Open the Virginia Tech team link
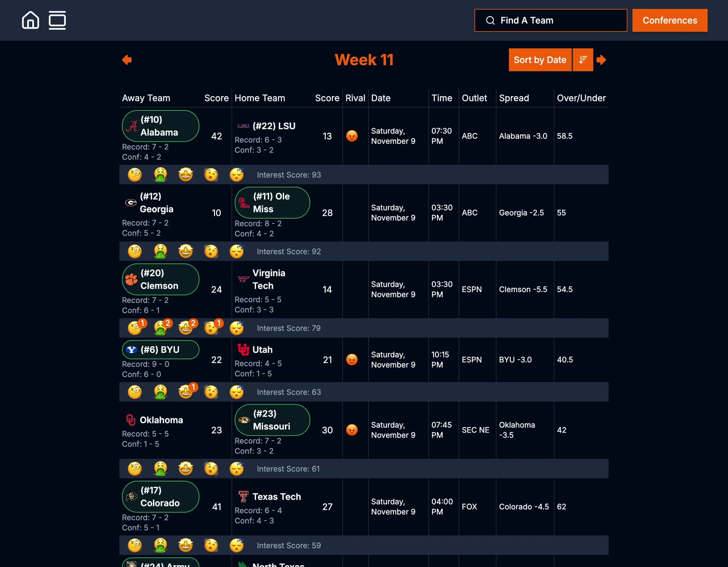This screenshot has height=567, width=728. [262, 279]
